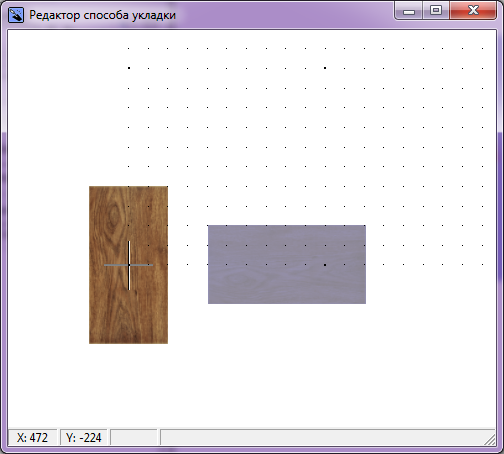Click the title text Редактор способа укладки
The width and height of the screenshot is (504, 454).
[x=102, y=15]
